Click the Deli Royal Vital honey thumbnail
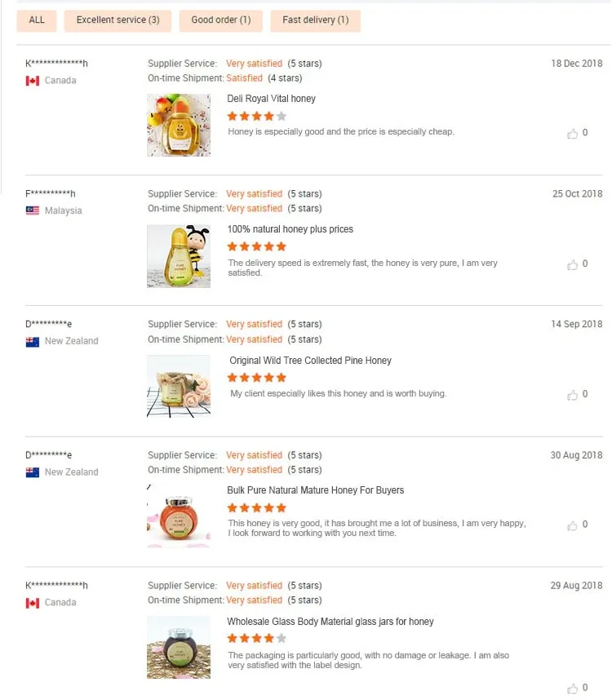 coord(179,125)
